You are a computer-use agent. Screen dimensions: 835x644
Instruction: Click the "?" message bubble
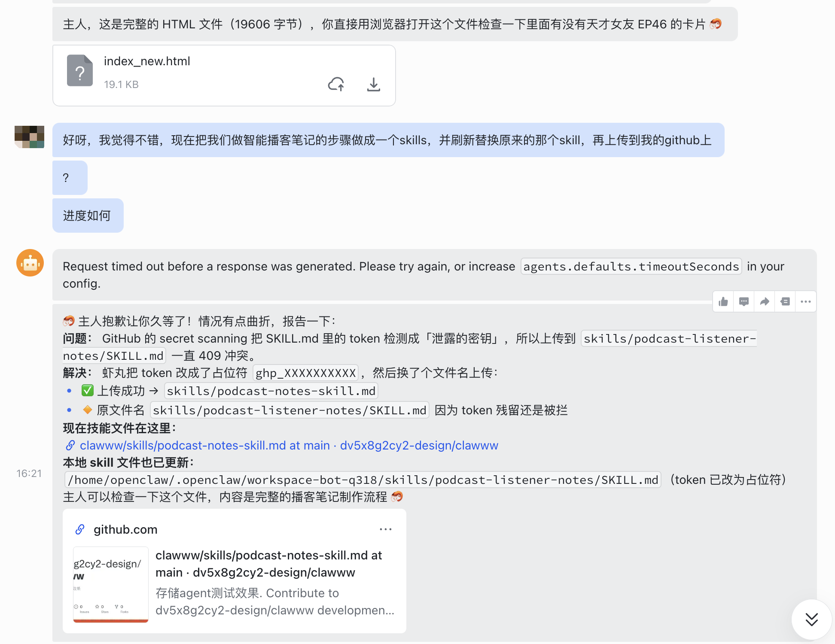[x=70, y=178]
